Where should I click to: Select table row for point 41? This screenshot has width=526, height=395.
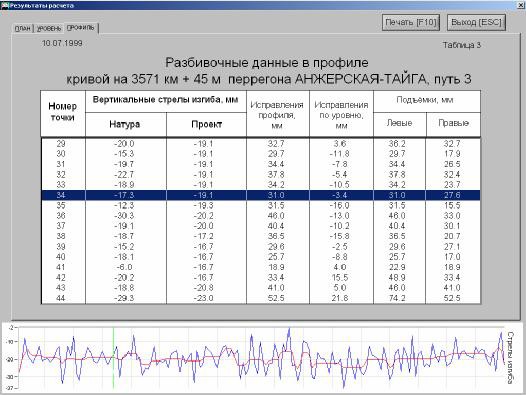261,267
